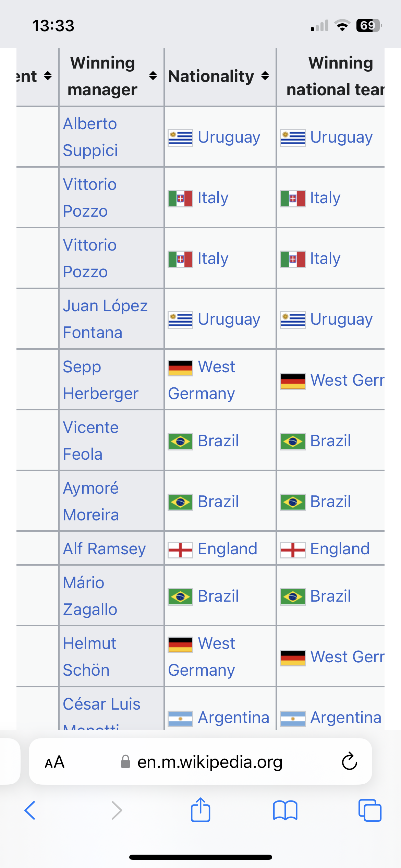This screenshot has width=401, height=868.
Task: Open Helmut Schön manager link
Action: coord(90,657)
